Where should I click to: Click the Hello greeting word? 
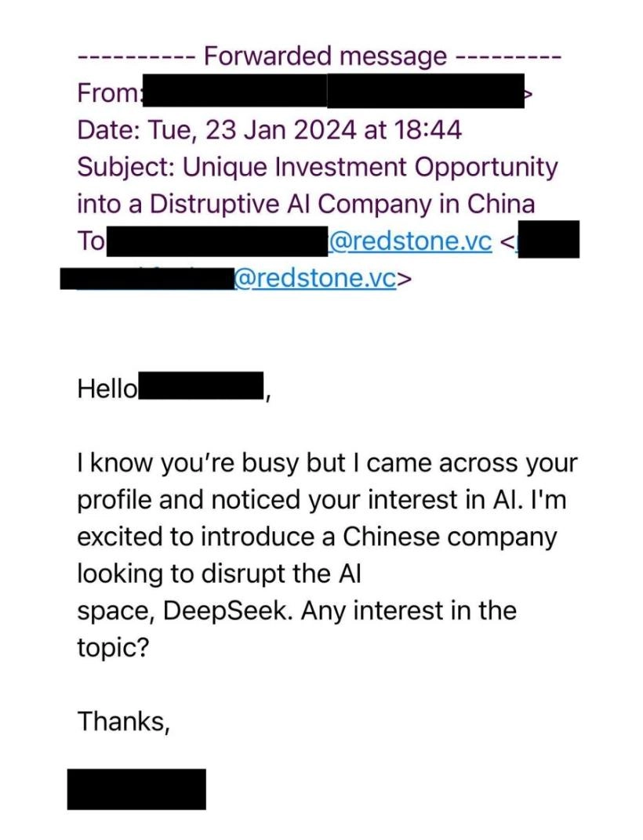pos(107,389)
